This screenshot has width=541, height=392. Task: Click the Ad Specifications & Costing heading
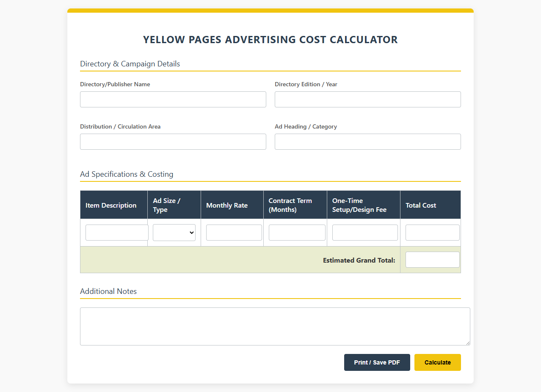pyautogui.click(x=127, y=174)
